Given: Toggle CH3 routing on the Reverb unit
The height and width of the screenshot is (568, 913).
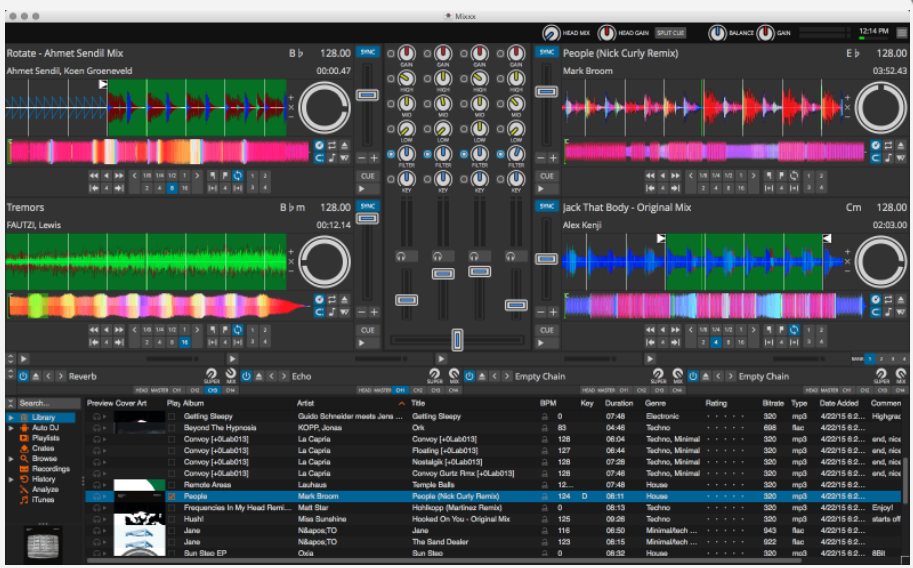Looking at the screenshot, I should (x=212, y=390).
